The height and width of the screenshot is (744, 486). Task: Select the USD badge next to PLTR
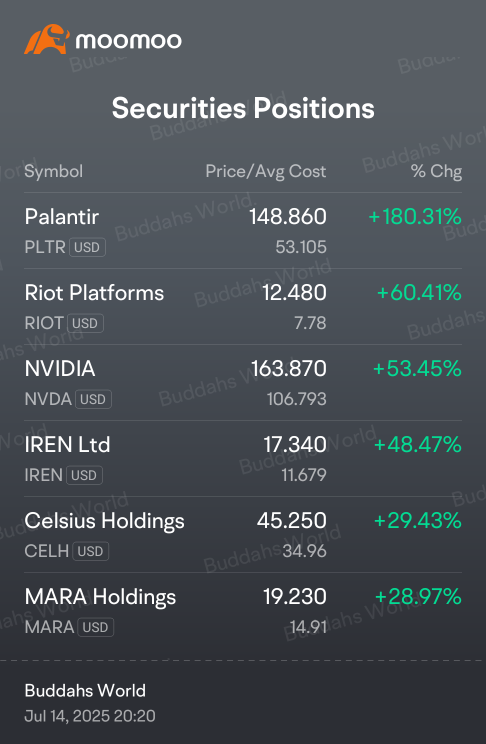87,247
